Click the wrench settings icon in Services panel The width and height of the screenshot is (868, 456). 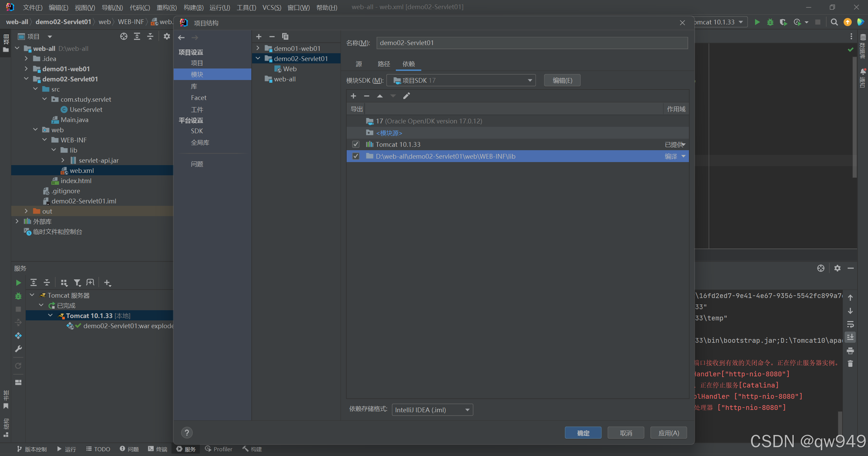click(18, 349)
